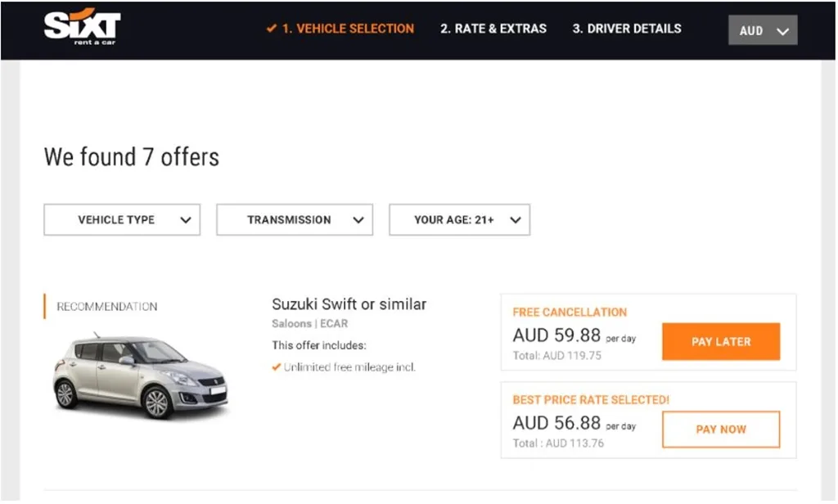Open the Your Age: 21+ dropdown
This screenshot has height=504, width=838.
pos(459,220)
